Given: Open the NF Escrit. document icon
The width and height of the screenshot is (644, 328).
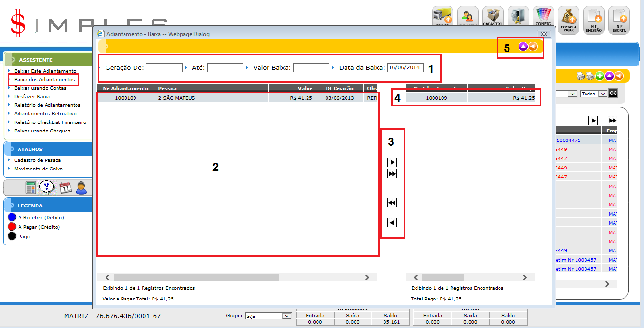Looking at the screenshot, I should coord(619,19).
